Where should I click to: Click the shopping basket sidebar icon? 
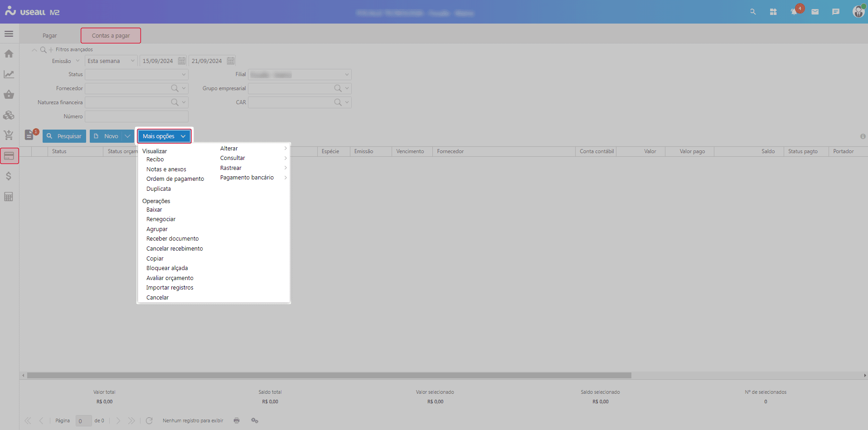coord(9,95)
